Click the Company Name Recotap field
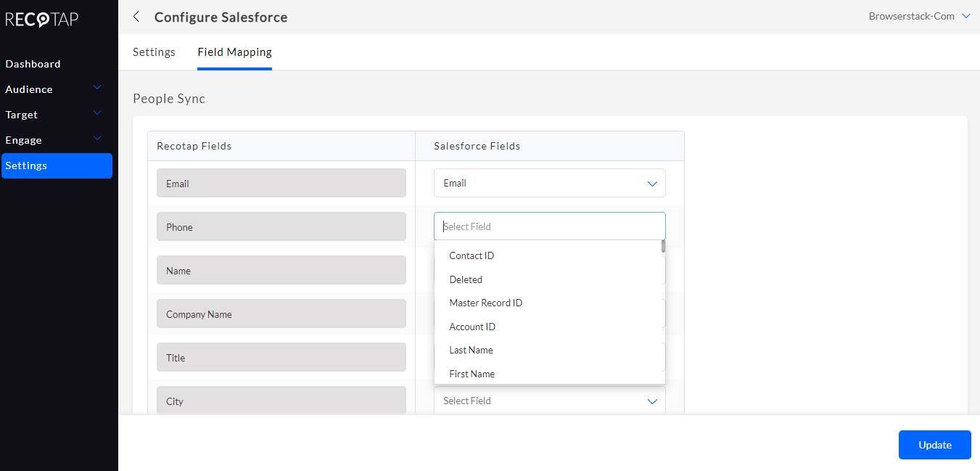The width and height of the screenshot is (980, 471). point(281,314)
